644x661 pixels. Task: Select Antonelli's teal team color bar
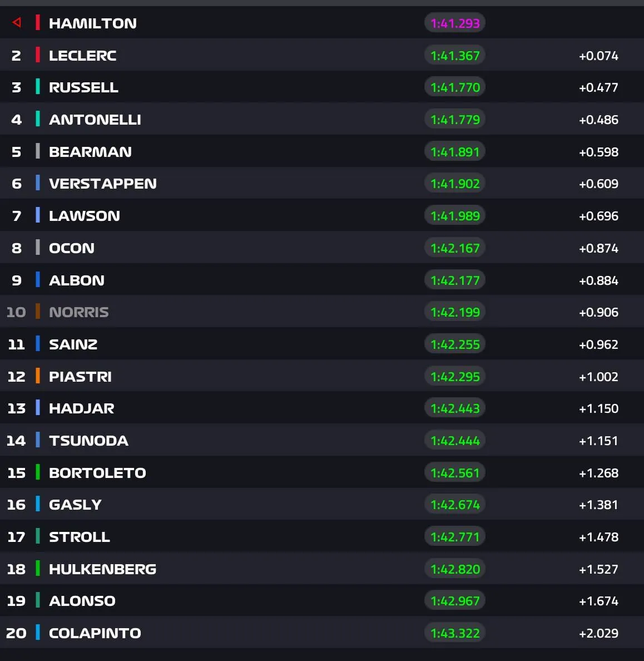pyautogui.click(x=37, y=119)
